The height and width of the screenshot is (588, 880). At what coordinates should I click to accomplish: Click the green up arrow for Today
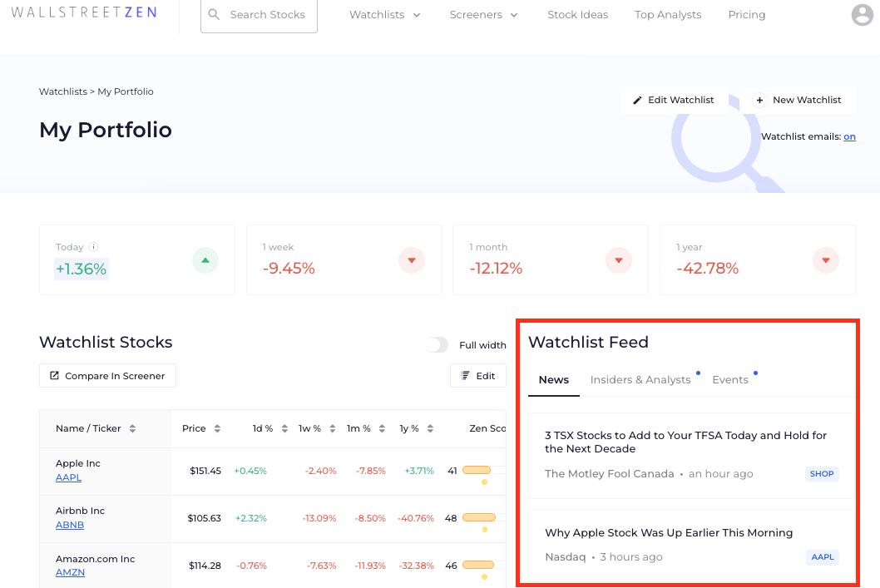205,260
